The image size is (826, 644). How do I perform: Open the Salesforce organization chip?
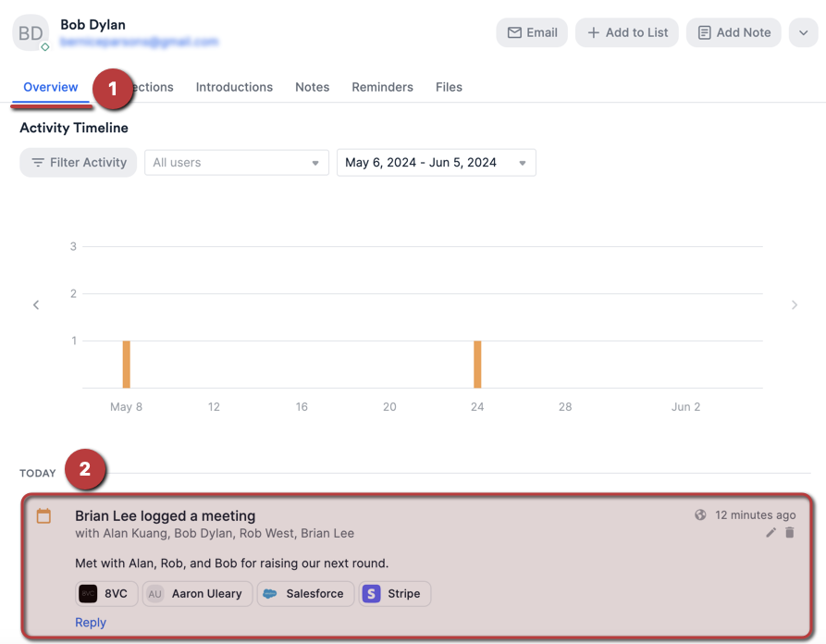[305, 594]
